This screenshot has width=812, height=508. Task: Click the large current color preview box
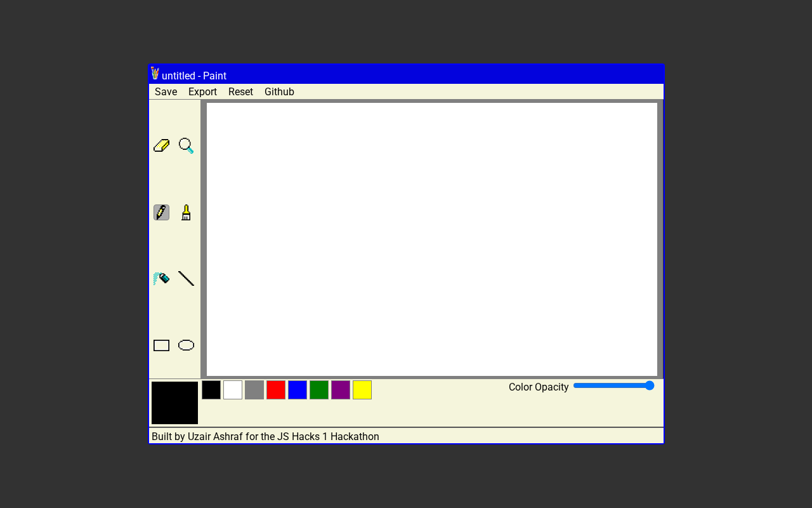[x=174, y=403]
